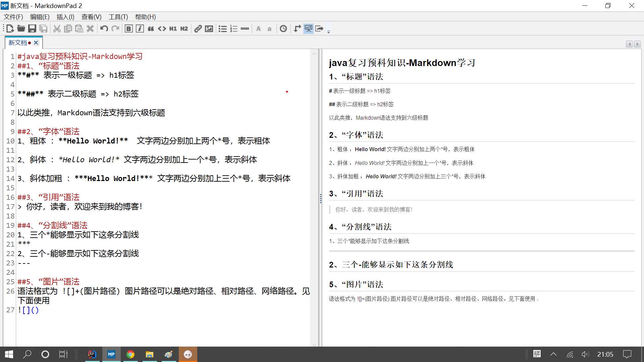644x362 pixels.
Task: Click editor line 1 heading #java复习预科知识
Action: pyautogui.click(x=80, y=56)
